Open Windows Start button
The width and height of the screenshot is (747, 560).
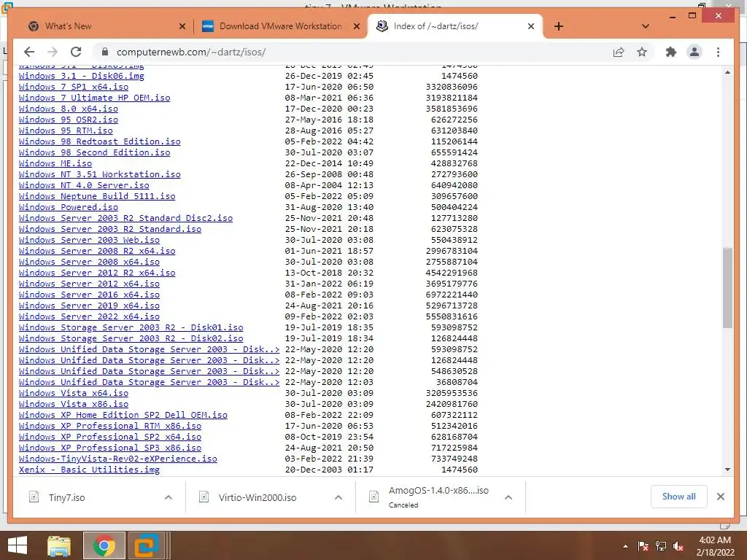pos(18,545)
